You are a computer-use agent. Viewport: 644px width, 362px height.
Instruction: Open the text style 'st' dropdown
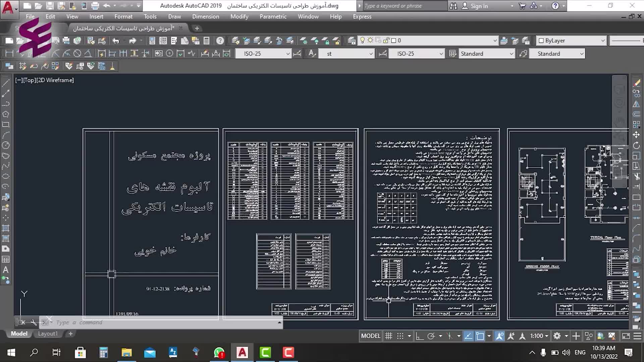point(371,54)
